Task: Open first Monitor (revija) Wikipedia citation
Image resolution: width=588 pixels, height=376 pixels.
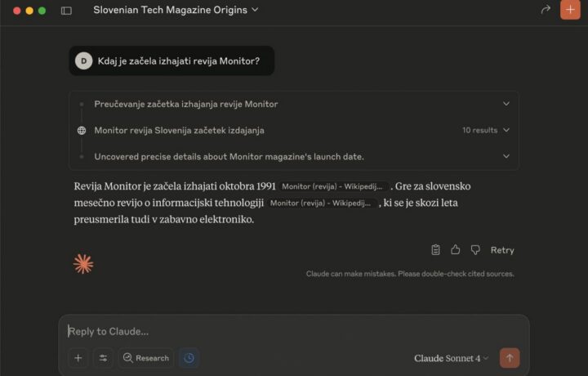Action: coord(332,186)
